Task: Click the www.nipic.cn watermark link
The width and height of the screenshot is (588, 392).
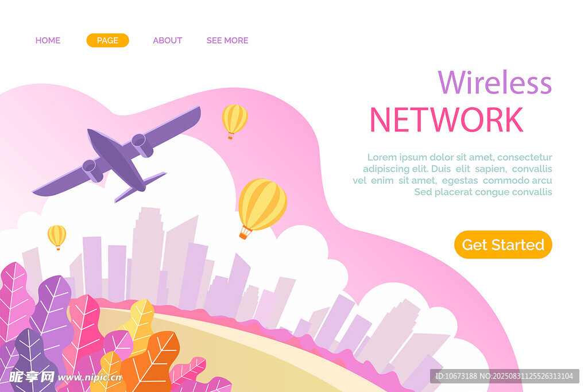Action: coord(90,378)
